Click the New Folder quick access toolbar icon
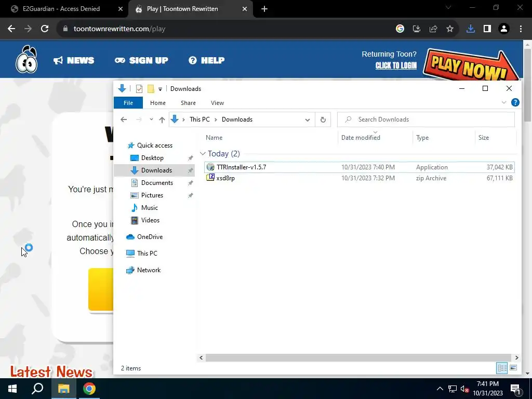The height and width of the screenshot is (399, 532). click(x=151, y=89)
